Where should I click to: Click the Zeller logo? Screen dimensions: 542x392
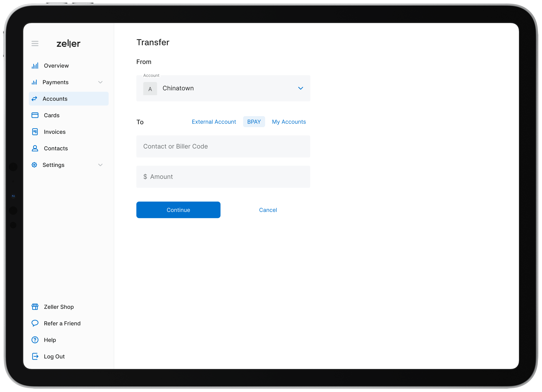68,44
